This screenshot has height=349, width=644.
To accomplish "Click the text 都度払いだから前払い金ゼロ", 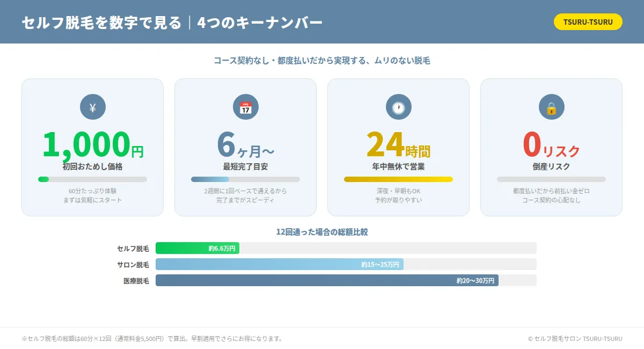I will (x=551, y=191).
